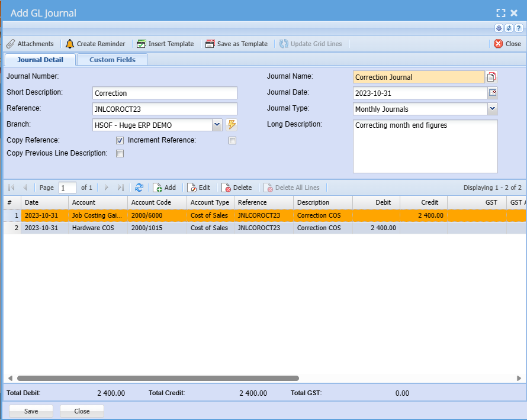Screen dimensions: 527x420
Task: Click the Journal Name lookup icon
Action: pos(491,77)
